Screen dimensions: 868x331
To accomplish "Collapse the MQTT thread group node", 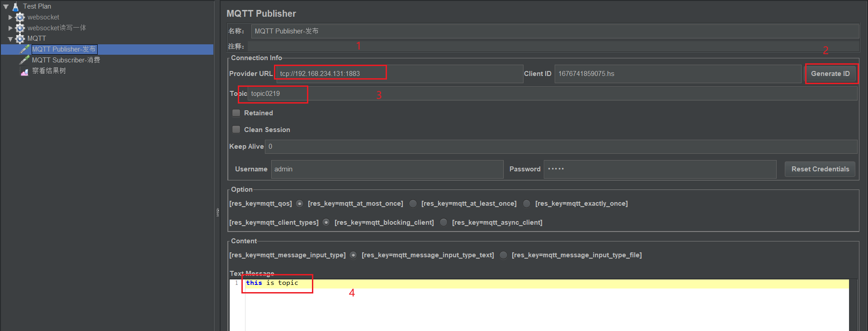I will click(x=10, y=39).
